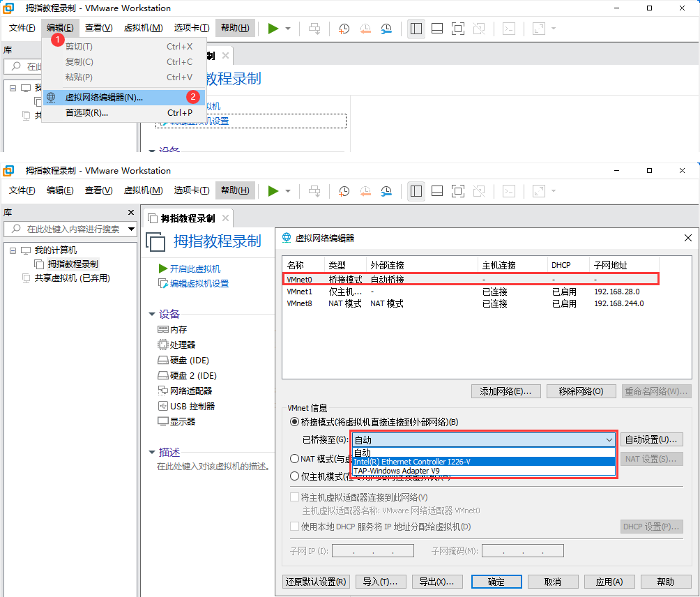Click the 网络适配器 network adapter icon

tap(163, 391)
